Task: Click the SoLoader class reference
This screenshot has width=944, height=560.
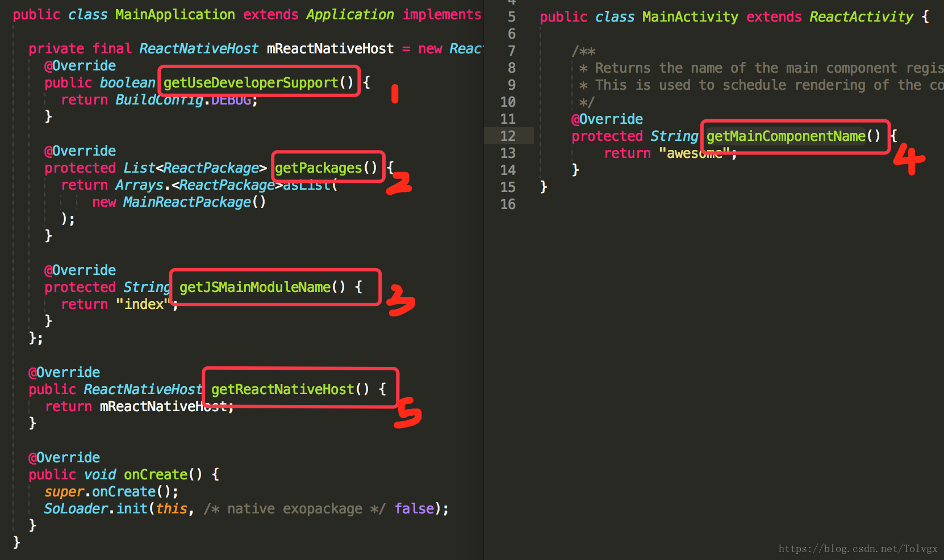Action: (76, 509)
